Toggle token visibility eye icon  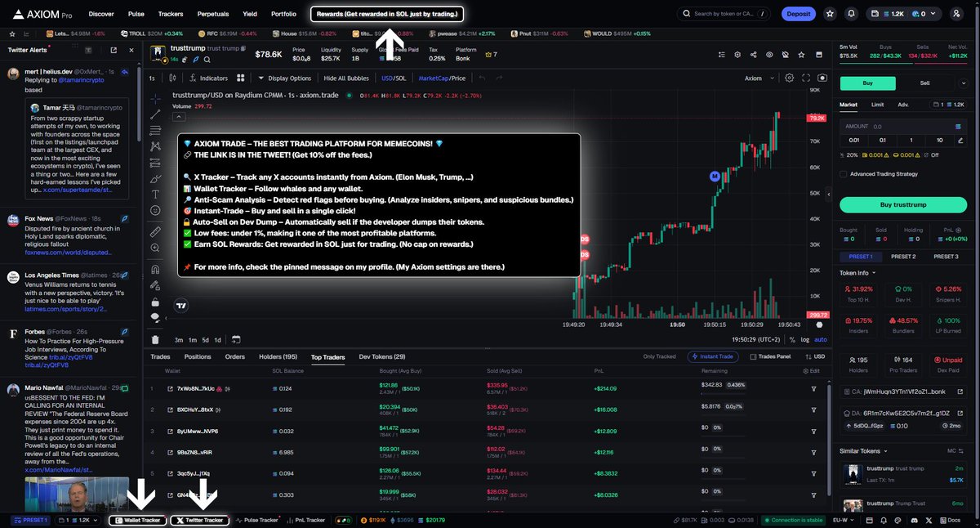768,55
